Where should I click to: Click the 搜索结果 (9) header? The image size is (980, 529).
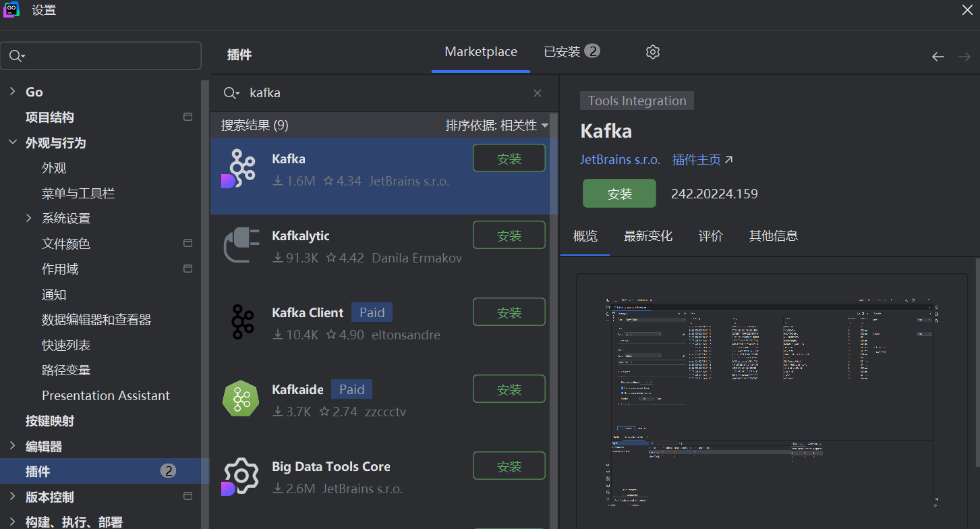tap(255, 126)
